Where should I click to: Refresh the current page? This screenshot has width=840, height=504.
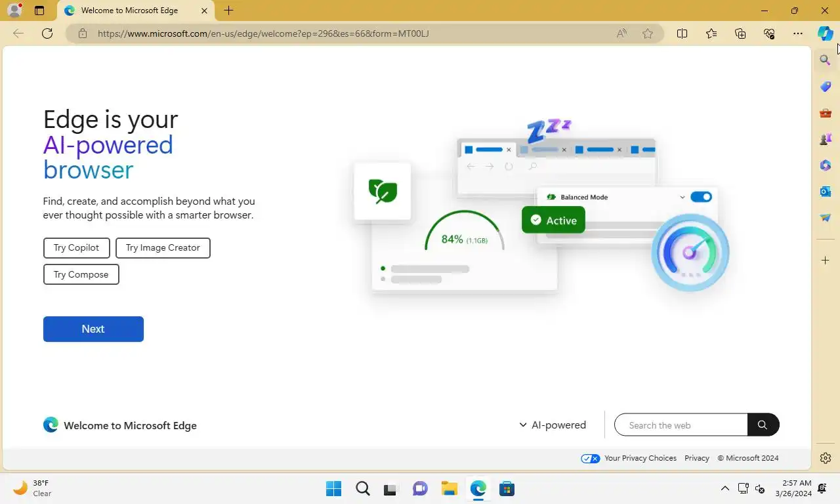pyautogui.click(x=47, y=33)
